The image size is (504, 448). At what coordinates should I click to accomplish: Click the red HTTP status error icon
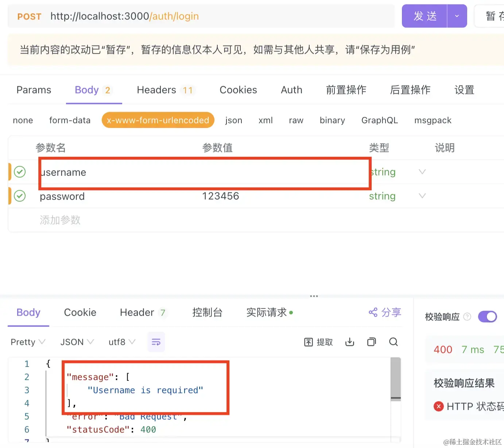pyautogui.click(x=439, y=406)
